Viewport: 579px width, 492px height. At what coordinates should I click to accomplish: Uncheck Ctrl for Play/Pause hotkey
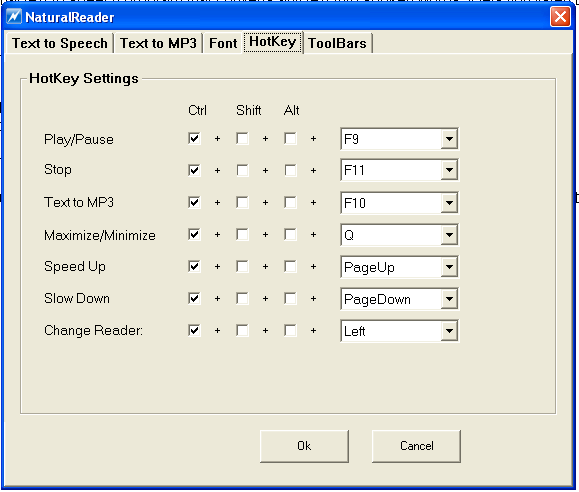194,139
